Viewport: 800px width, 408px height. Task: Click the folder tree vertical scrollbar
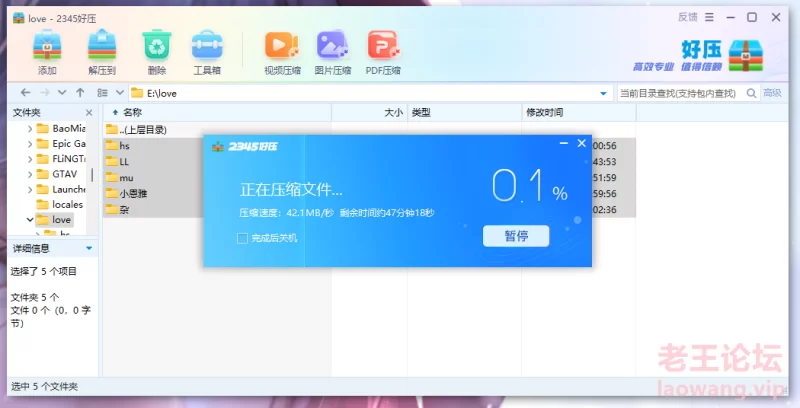coord(92,175)
